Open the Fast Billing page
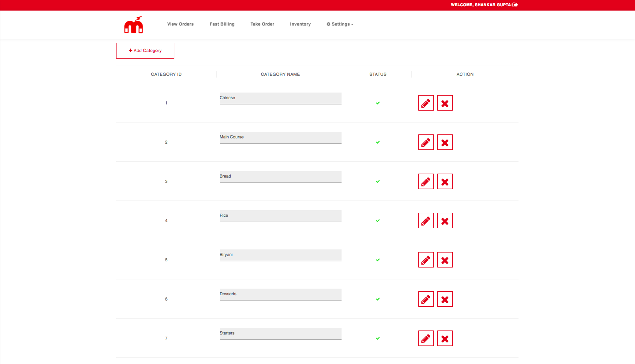 click(222, 24)
